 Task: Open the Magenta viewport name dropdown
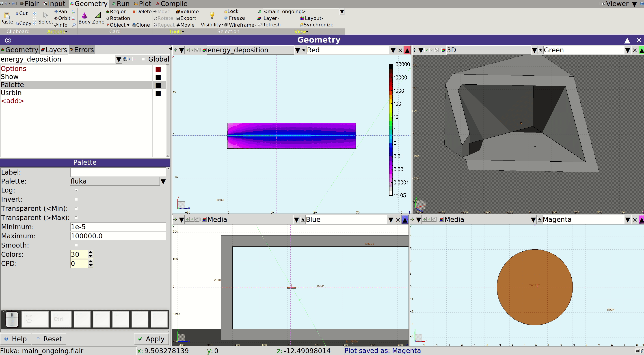tap(627, 220)
